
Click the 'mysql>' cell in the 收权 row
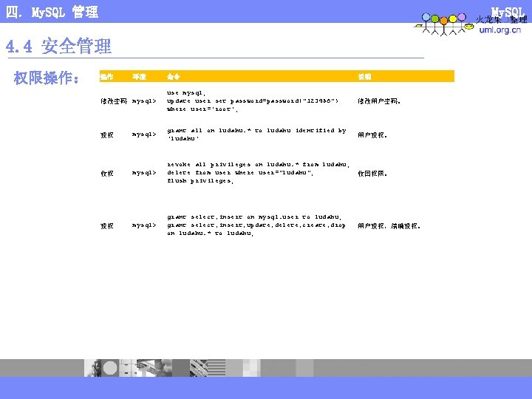click(144, 173)
